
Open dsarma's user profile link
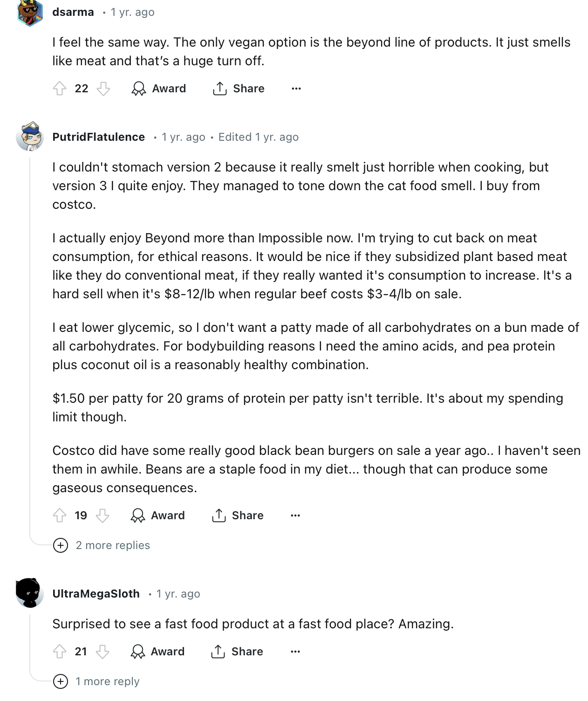click(73, 12)
